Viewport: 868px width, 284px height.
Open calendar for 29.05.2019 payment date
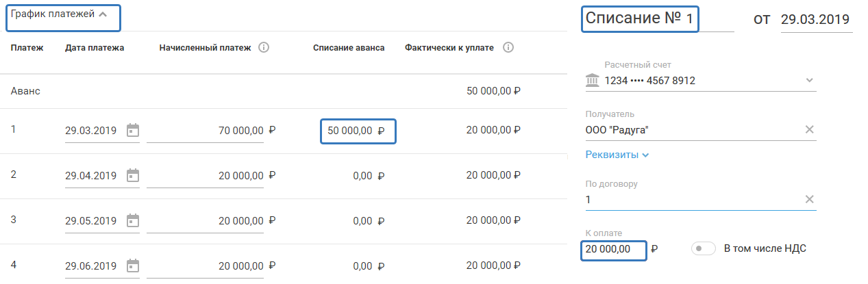pos(133,221)
